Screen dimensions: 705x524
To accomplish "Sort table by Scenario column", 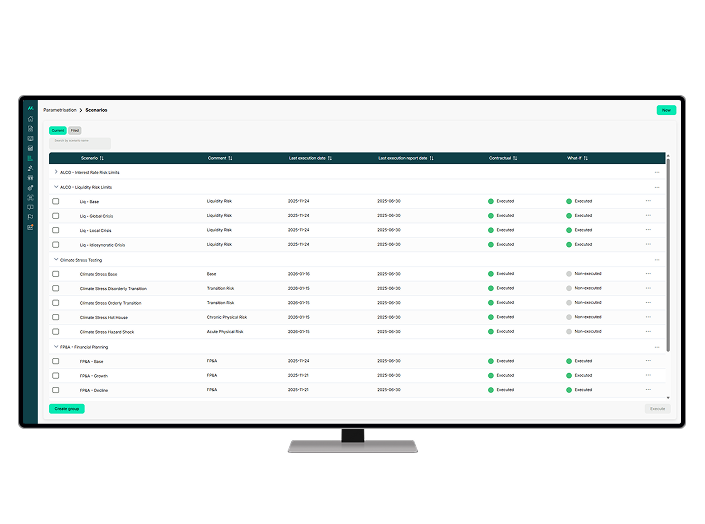I will click(101, 158).
